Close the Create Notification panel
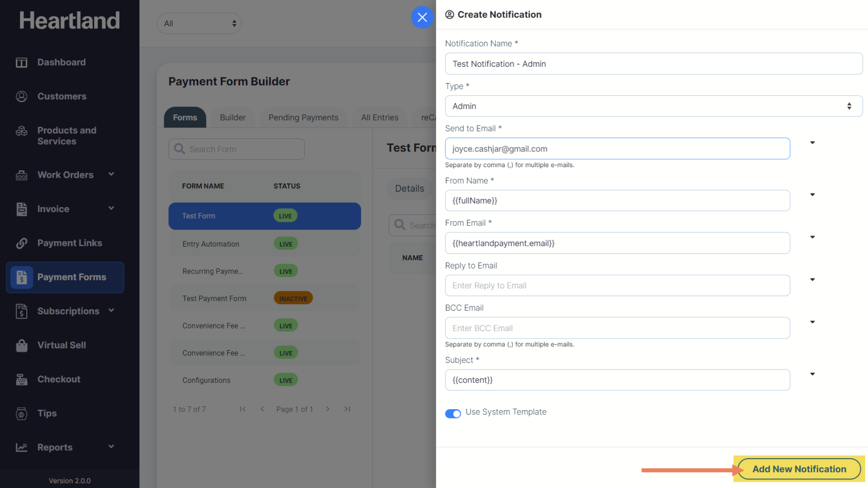The width and height of the screenshot is (868, 488). click(x=422, y=17)
